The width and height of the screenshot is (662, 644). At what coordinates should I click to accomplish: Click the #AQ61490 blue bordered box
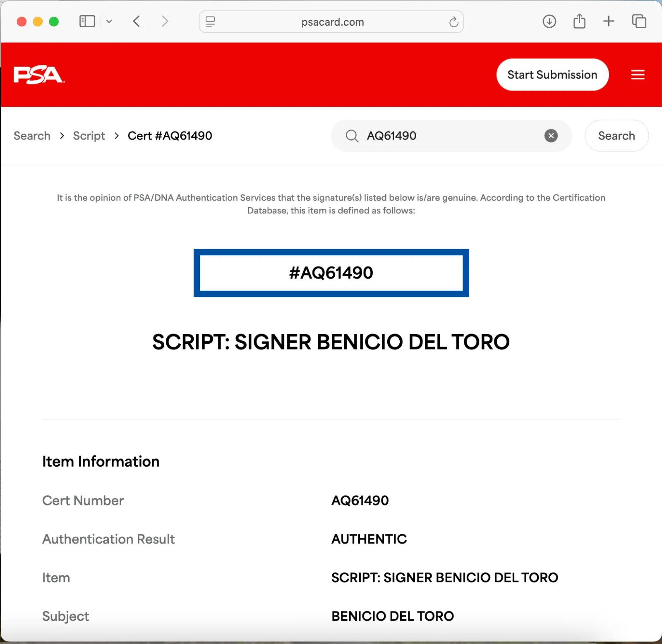click(331, 273)
